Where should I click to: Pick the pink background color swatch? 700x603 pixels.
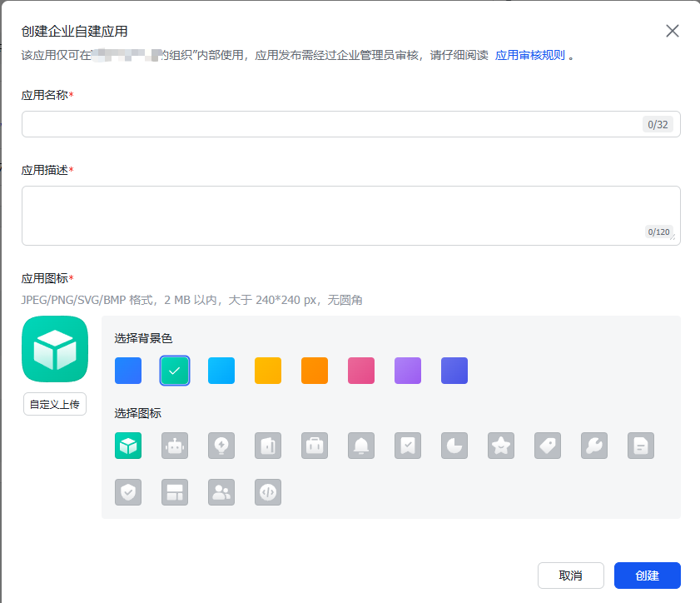pyautogui.click(x=360, y=371)
